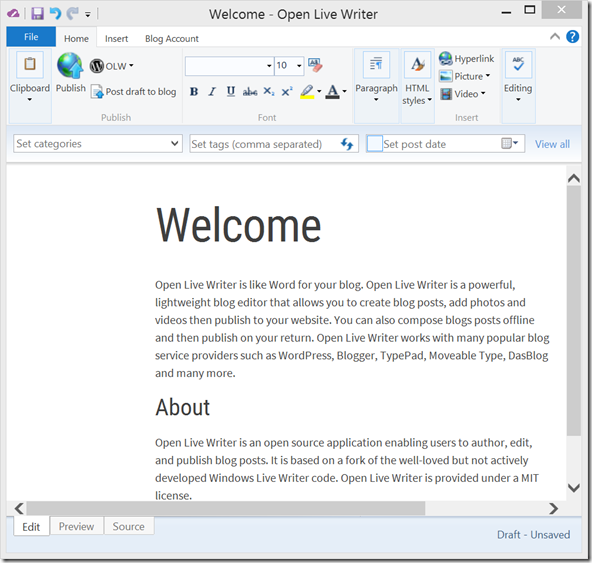The image size is (592, 563).
Task: Redo the last action
Action: (x=72, y=14)
